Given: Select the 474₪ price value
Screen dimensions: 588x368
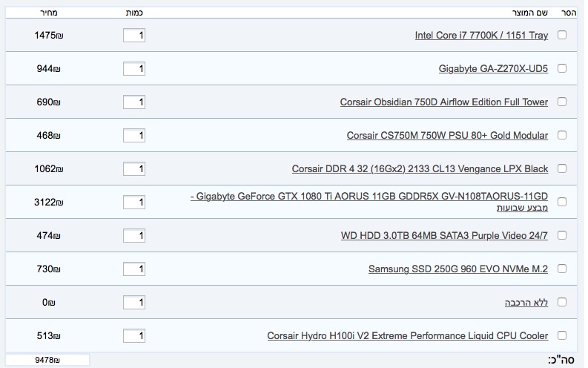Looking at the screenshot, I should (x=49, y=236).
